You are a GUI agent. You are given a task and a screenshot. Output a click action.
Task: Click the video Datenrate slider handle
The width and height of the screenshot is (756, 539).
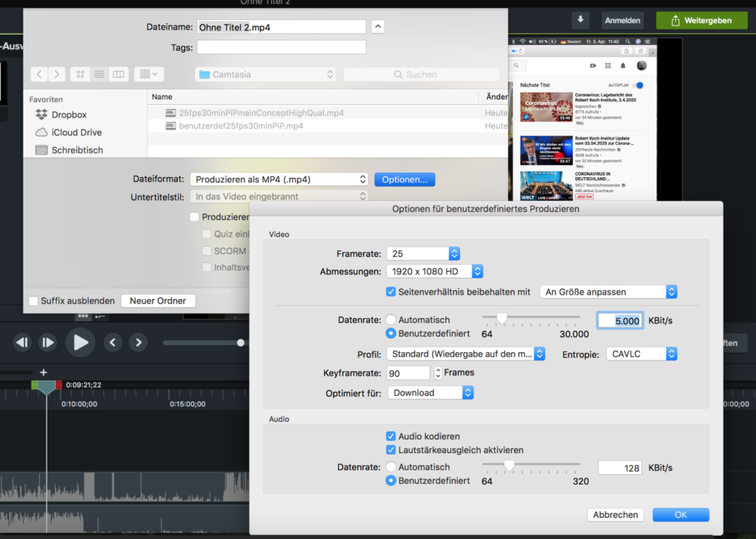tap(502, 318)
